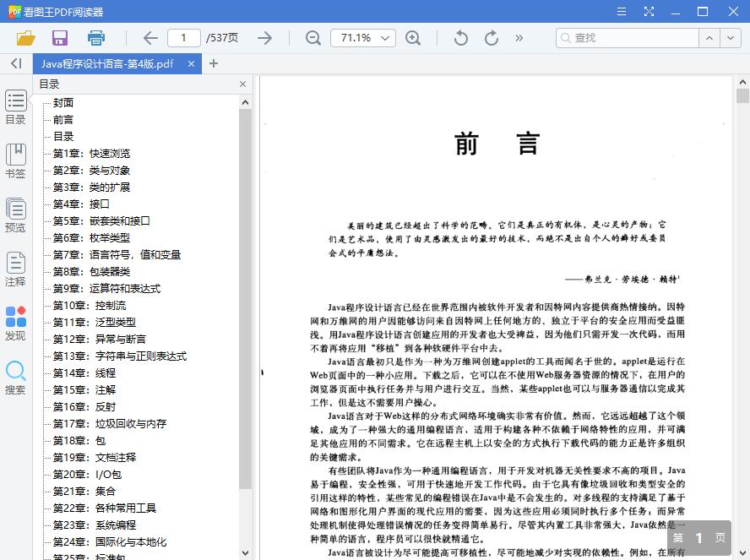Open the 发现 discover panel
Image resolution: width=750 pixels, height=560 pixels.
click(15, 323)
